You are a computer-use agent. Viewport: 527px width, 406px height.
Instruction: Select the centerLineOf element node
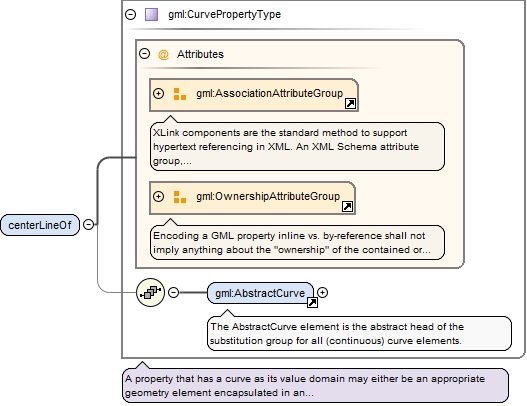point(40,225)
